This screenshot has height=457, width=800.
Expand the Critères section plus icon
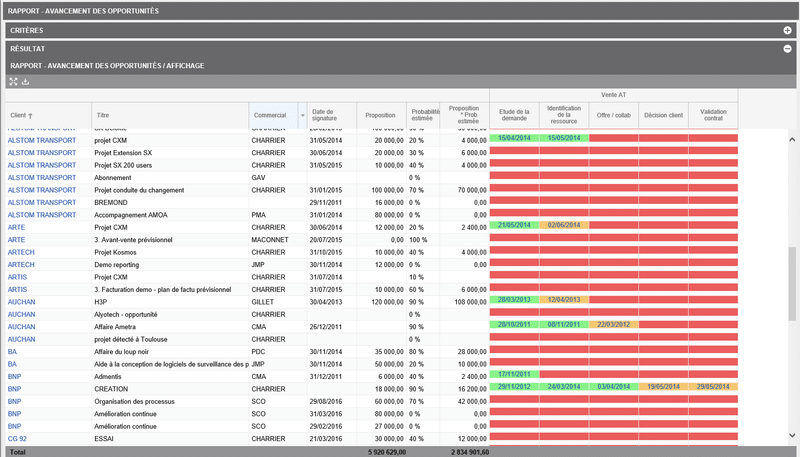(787, 30)
